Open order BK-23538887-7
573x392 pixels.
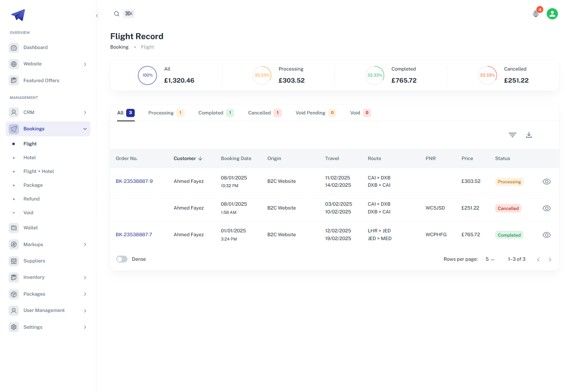click(x=134, y=235)
